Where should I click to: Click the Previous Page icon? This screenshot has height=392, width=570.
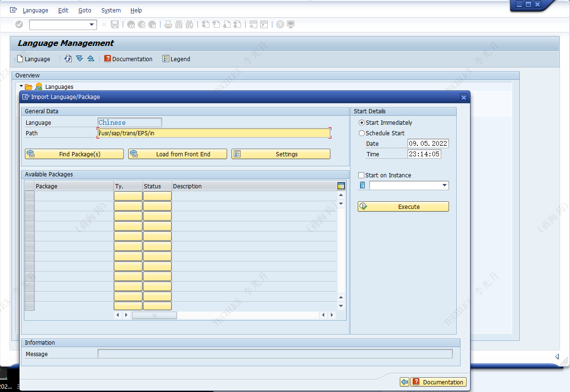216,24
